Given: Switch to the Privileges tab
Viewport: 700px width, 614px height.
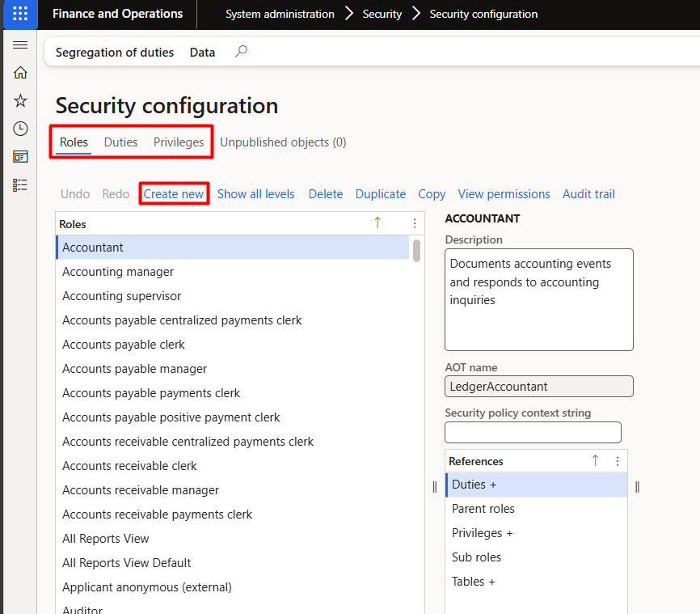Looking at the screenshot, I should [179, 142].
